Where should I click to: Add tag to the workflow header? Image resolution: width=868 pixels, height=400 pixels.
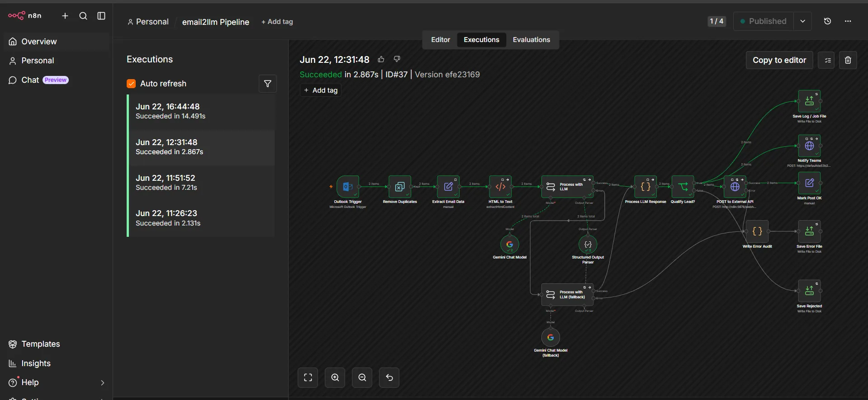tap(277, 22)
